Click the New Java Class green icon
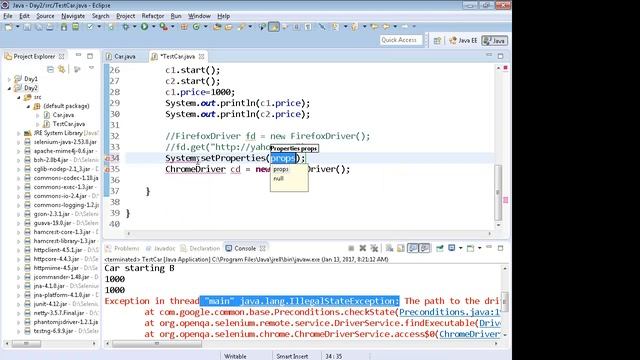640x360 pixels. 196,27
